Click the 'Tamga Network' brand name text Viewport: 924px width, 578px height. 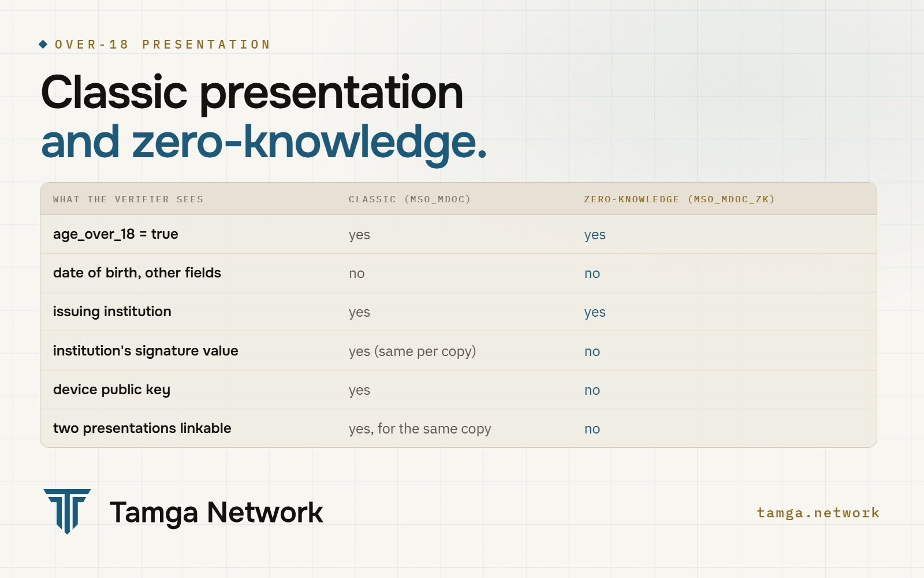(x=216, y=513)
